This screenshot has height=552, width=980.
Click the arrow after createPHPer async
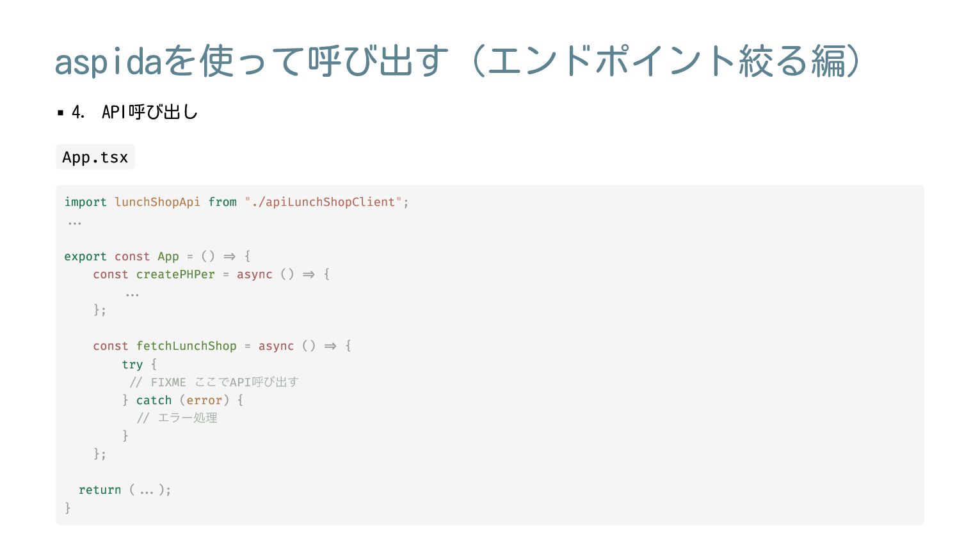[309, 274]
